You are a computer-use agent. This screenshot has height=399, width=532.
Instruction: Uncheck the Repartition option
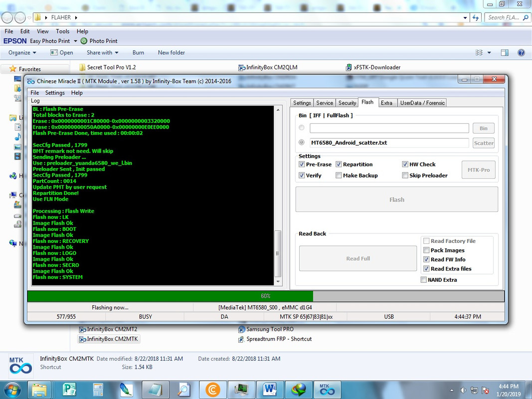[x=339, y=164]
